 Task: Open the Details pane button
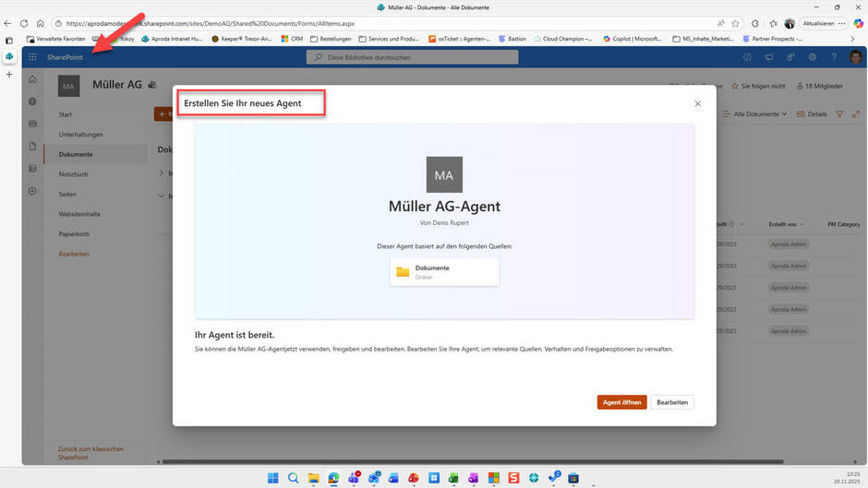pyautogui.click(x=812, y=114)
